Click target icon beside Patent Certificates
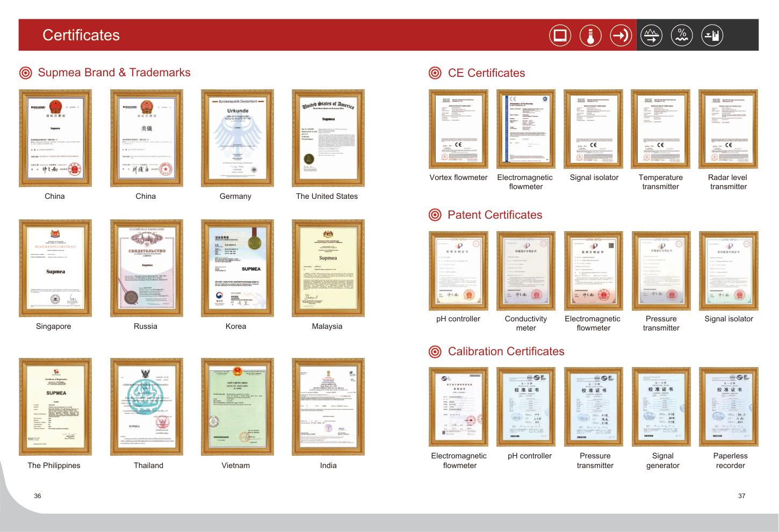Image resolution: width=779 pixels, height=532 pixels. click(435, 215)
